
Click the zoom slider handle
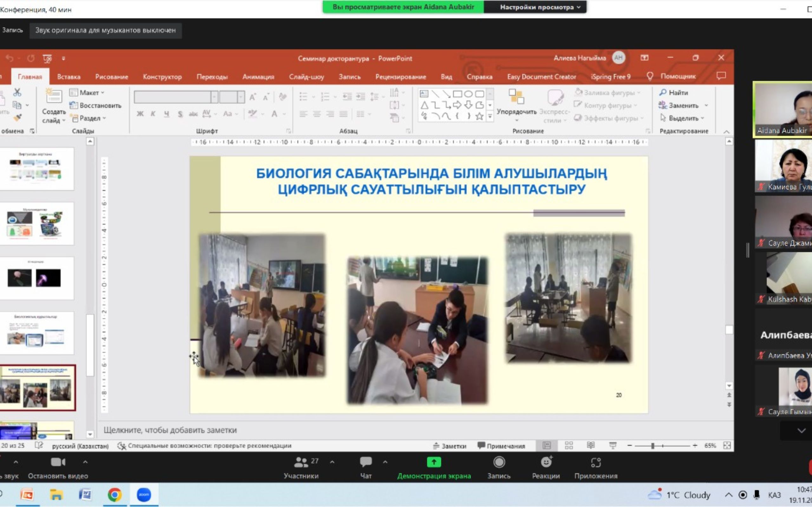coord(653,446)
